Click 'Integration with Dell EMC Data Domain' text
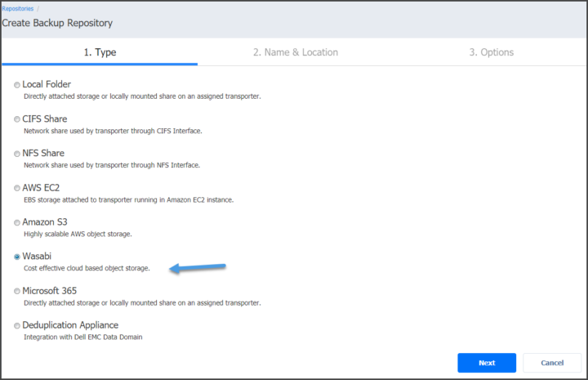 pyautogui.click(x=82, y=337)
